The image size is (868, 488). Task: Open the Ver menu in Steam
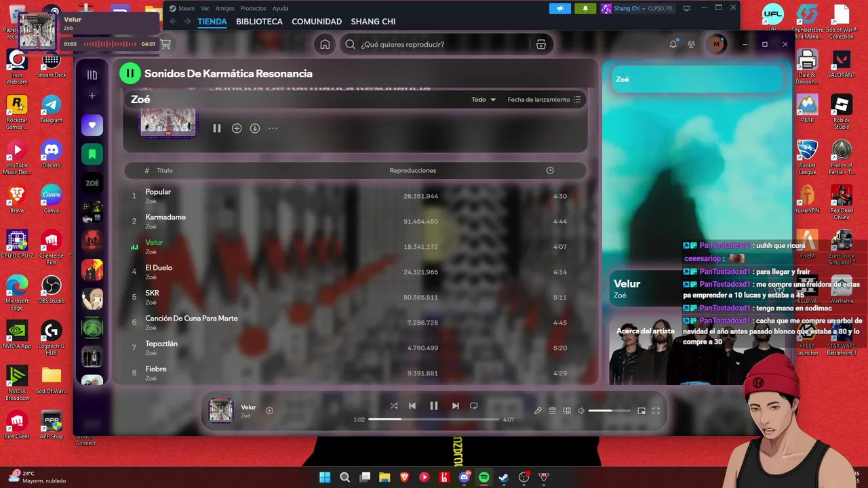click(205, 8)
